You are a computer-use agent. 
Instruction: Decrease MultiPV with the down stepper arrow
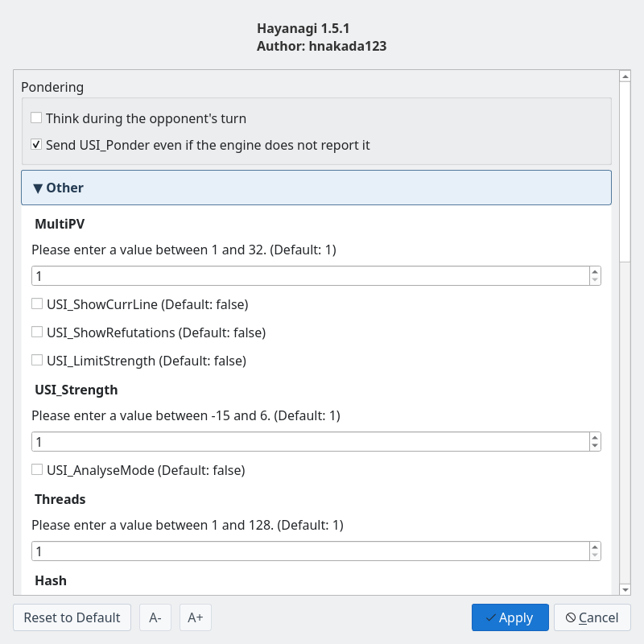click(x=595, y=280)
